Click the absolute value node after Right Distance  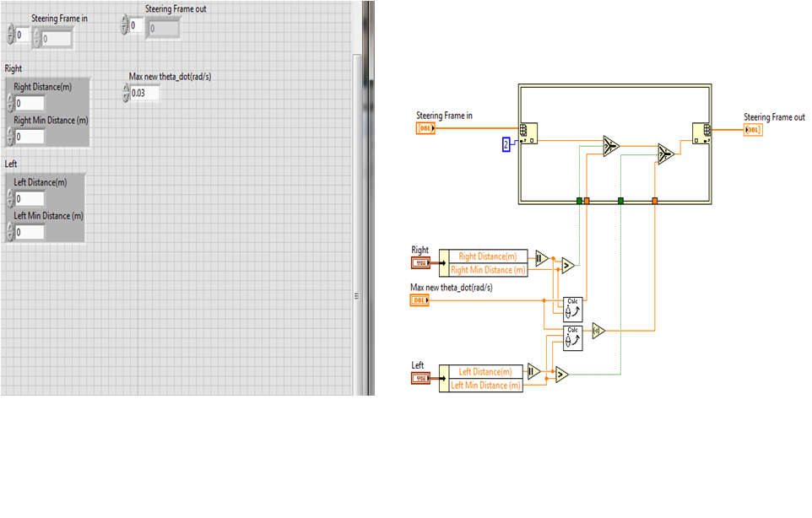pyautogui.click(x=541, y=257)
